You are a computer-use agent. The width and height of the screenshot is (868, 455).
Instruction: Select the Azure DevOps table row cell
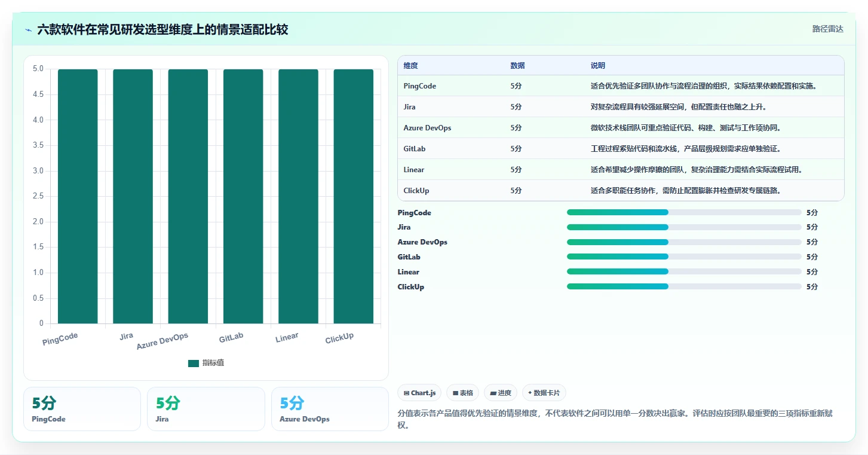[x=427, y=128]
